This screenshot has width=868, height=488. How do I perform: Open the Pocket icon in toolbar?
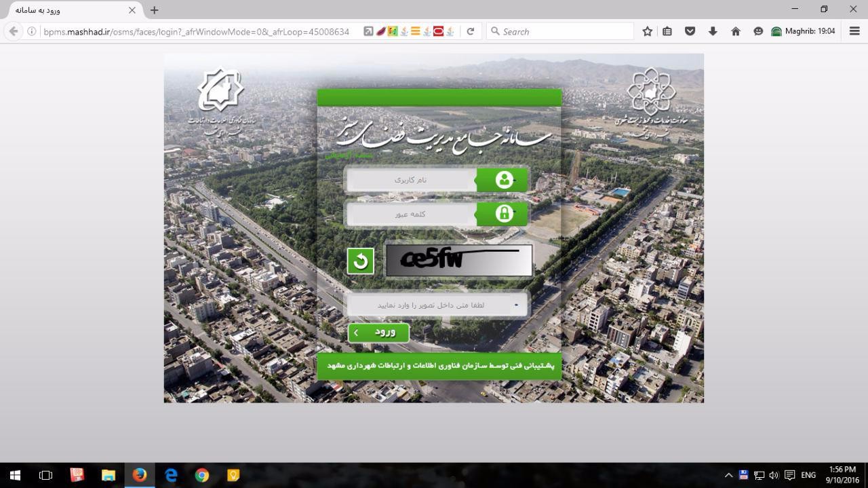point(690,31)
